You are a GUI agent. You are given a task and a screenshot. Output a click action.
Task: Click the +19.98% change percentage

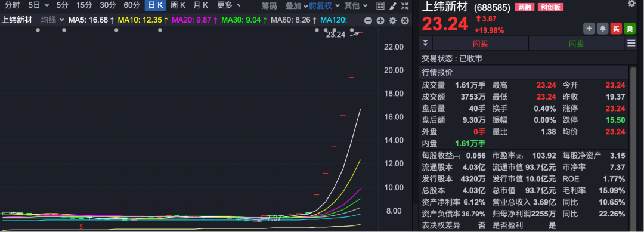[x=489, y=30]
